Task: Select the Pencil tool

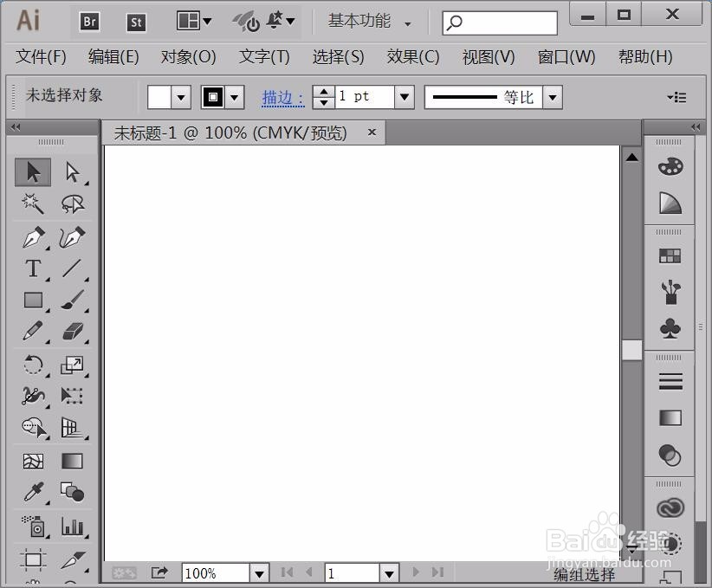Action: coord(33,332)
